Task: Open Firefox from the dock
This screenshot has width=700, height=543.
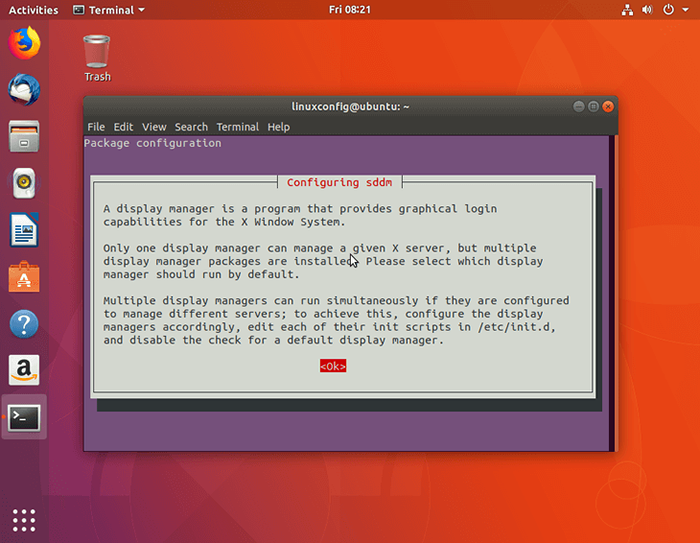Action: (24, 43)
